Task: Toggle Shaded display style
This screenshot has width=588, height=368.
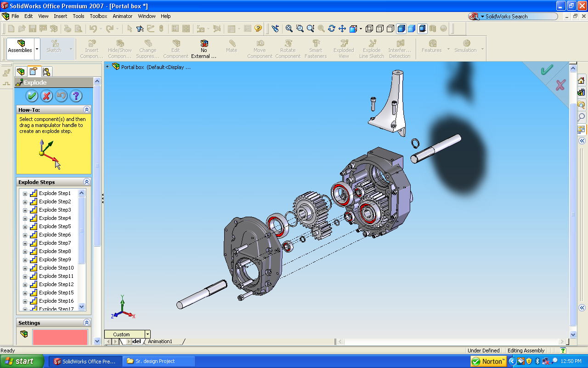Action: [412, 29]
